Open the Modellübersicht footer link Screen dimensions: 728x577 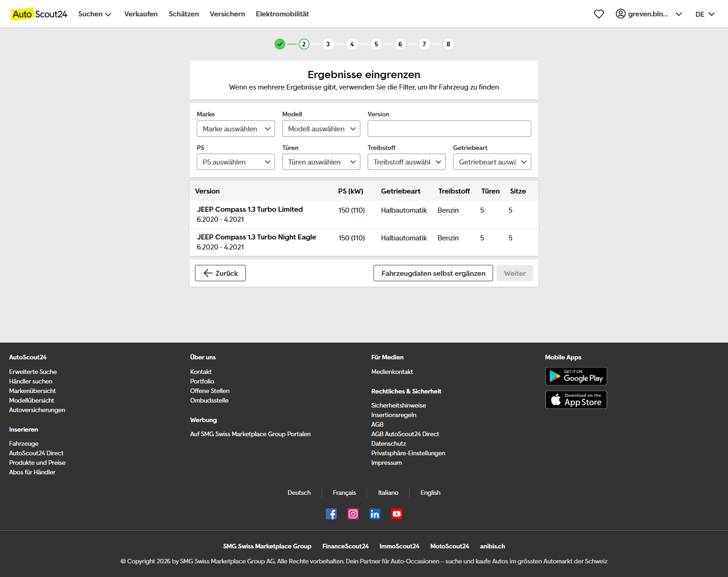coord(31,400)
